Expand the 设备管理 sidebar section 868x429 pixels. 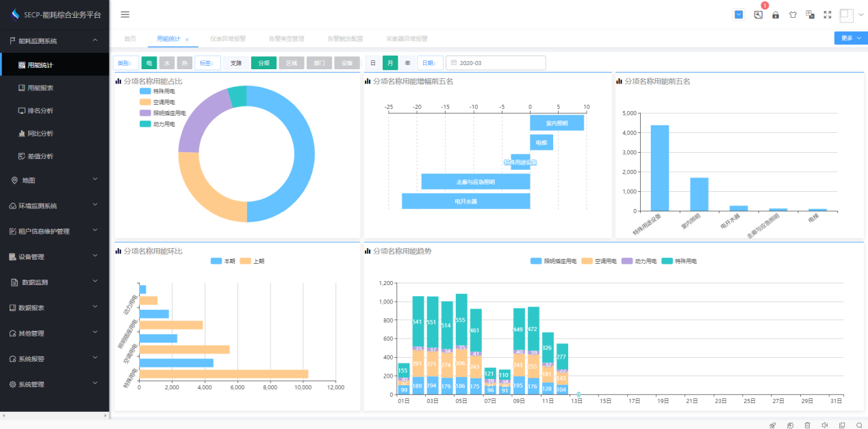[55, 257]
